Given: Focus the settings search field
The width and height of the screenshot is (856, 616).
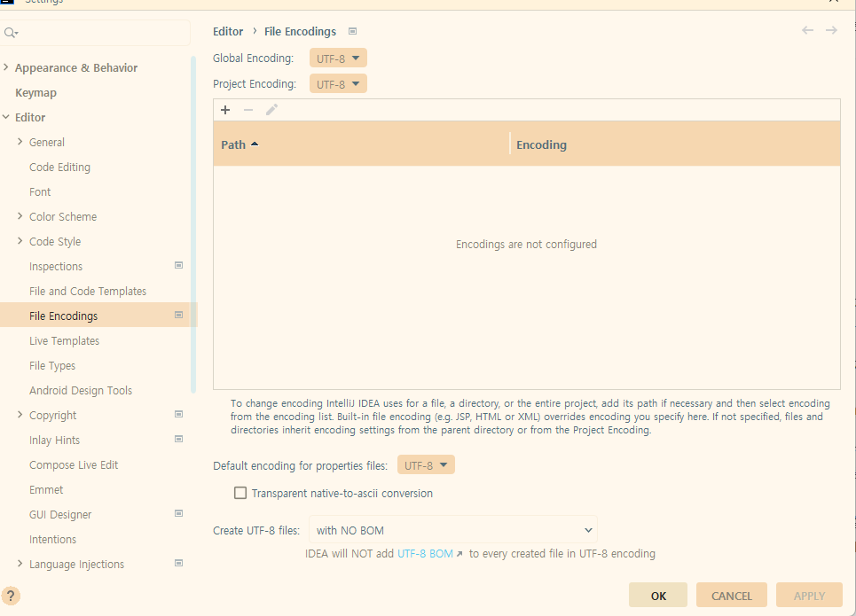Looking at the screenshot, I should (x=96, y=34).
